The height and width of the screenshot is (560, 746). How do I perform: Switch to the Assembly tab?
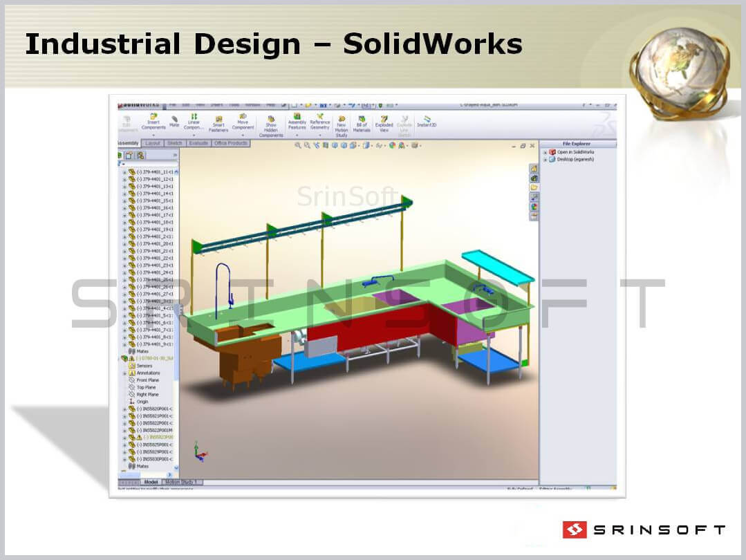(x=129, y=143)
